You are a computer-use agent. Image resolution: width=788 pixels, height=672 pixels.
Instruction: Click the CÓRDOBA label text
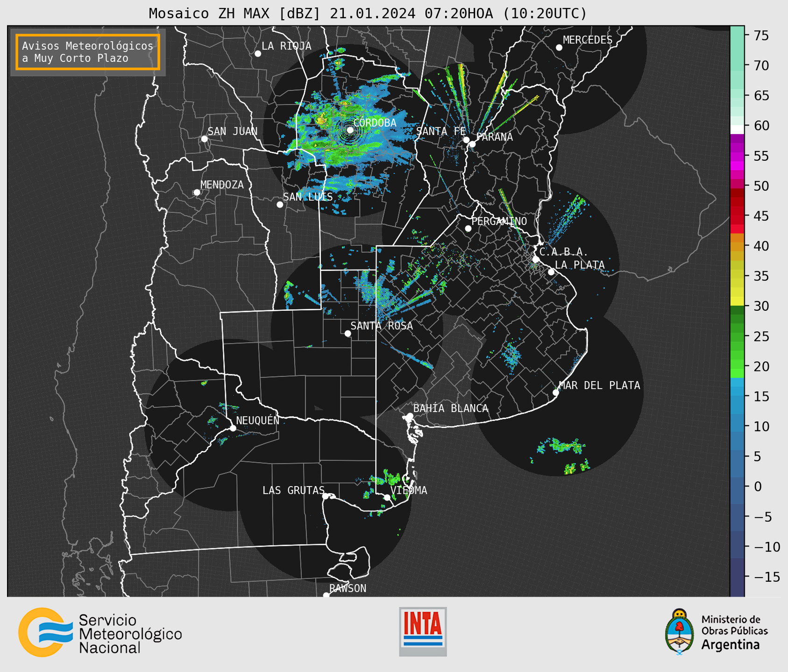pos(375,123)
